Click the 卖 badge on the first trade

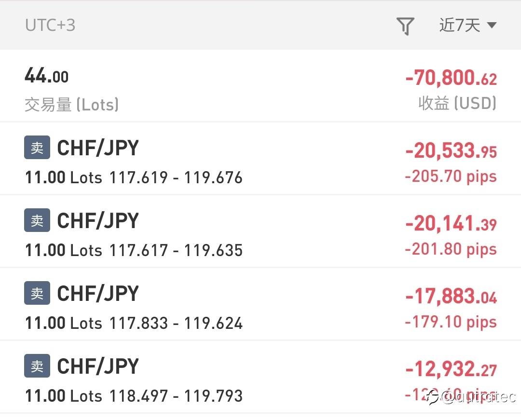[x=37, y=147]
